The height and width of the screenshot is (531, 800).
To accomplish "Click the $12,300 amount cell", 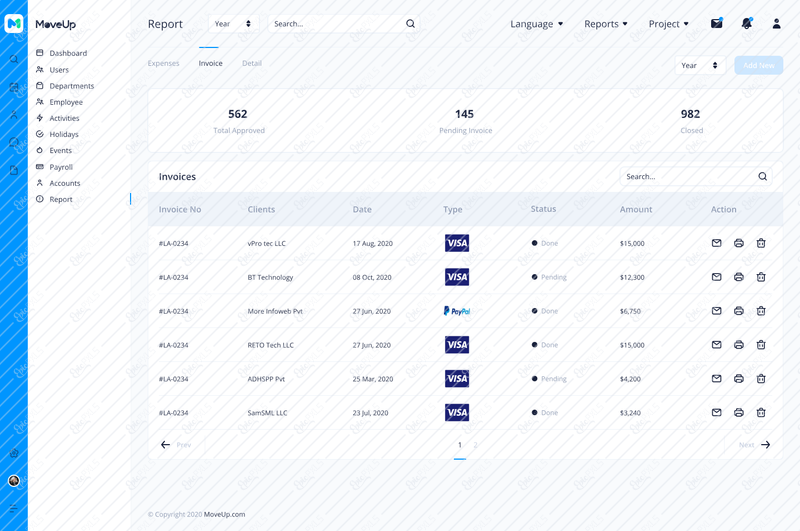I will coord(632,277).
